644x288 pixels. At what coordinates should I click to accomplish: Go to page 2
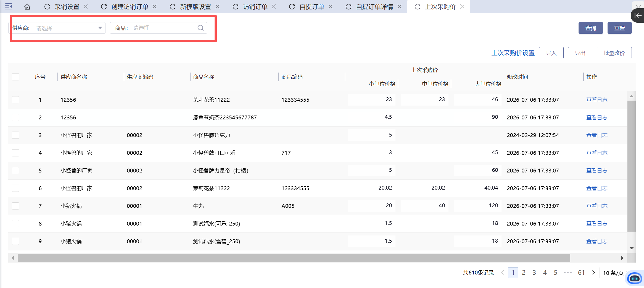click(x=524, y=273)
